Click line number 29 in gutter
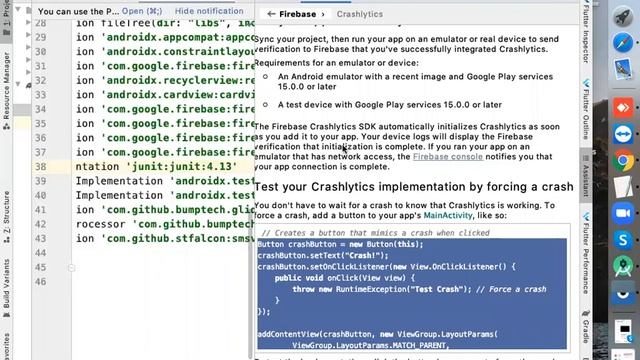This screenshot has height=360, width=640. coord(40,37)
